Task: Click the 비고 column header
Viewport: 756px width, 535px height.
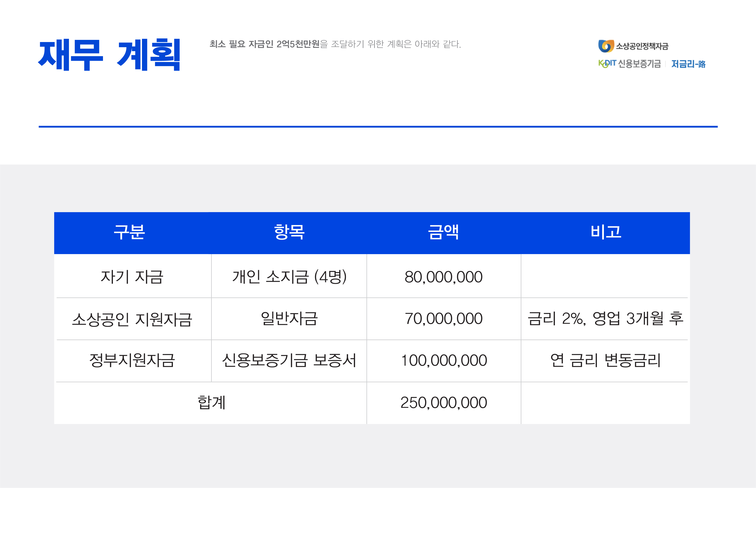Action: click(606, 232)
